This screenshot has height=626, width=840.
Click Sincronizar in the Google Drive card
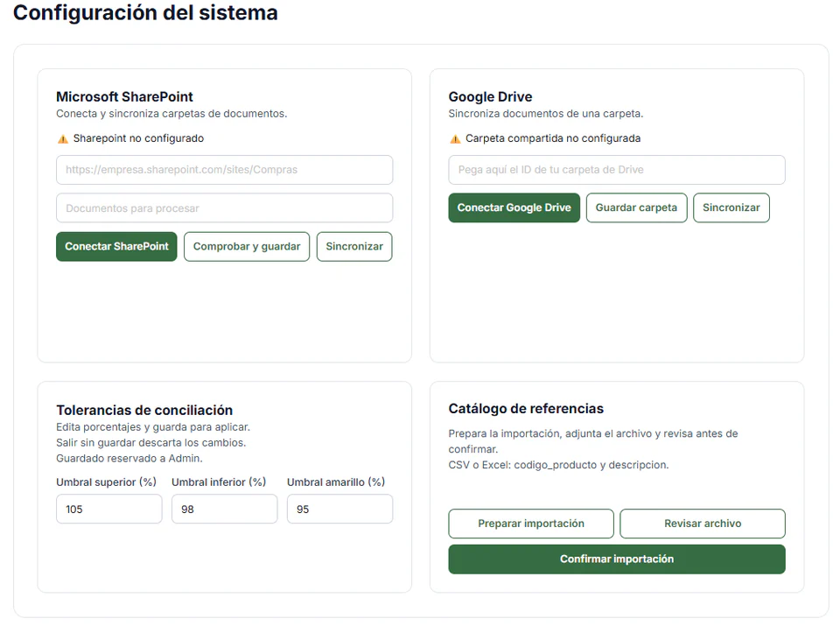(x=731, y=208)
